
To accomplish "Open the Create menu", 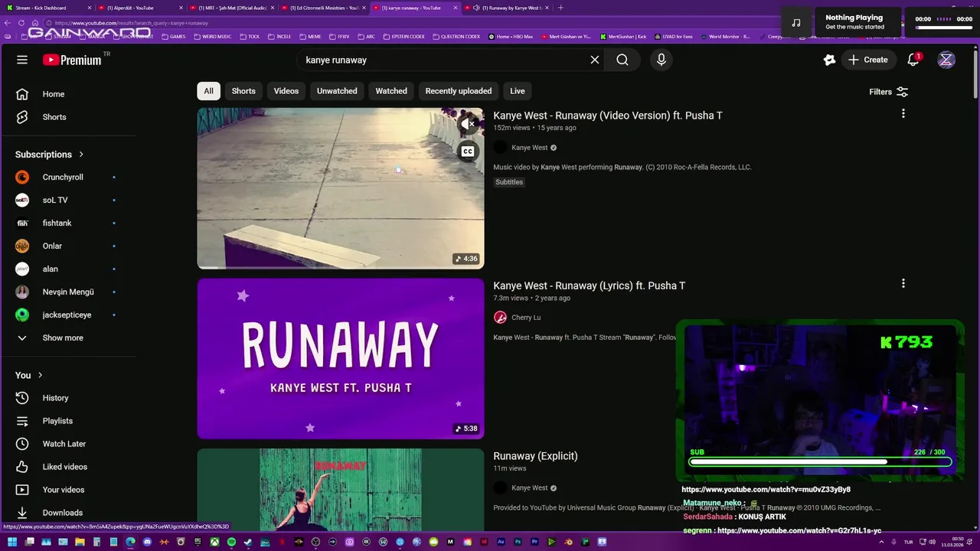I will click(868, 60).
